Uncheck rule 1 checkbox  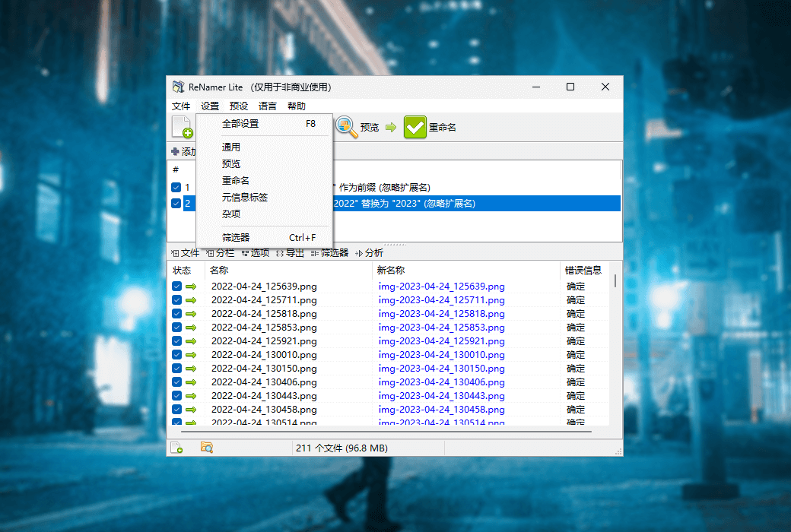click(x=176, y=187)
